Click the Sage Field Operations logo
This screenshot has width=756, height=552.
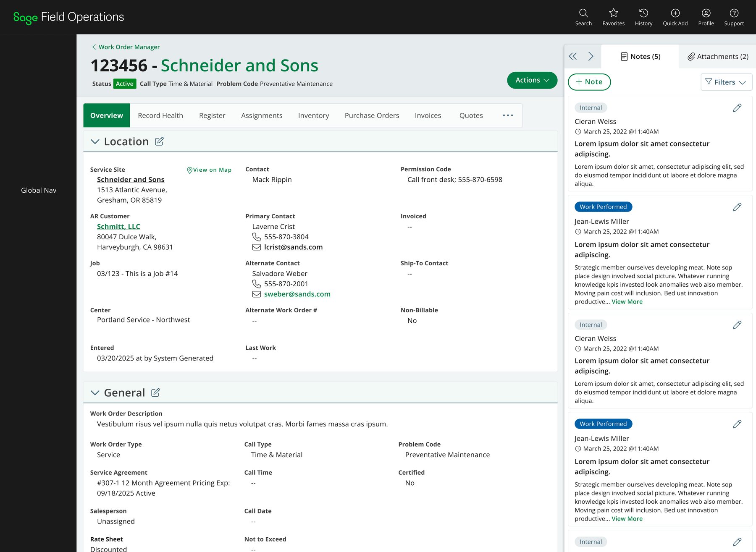coord(69,17)
